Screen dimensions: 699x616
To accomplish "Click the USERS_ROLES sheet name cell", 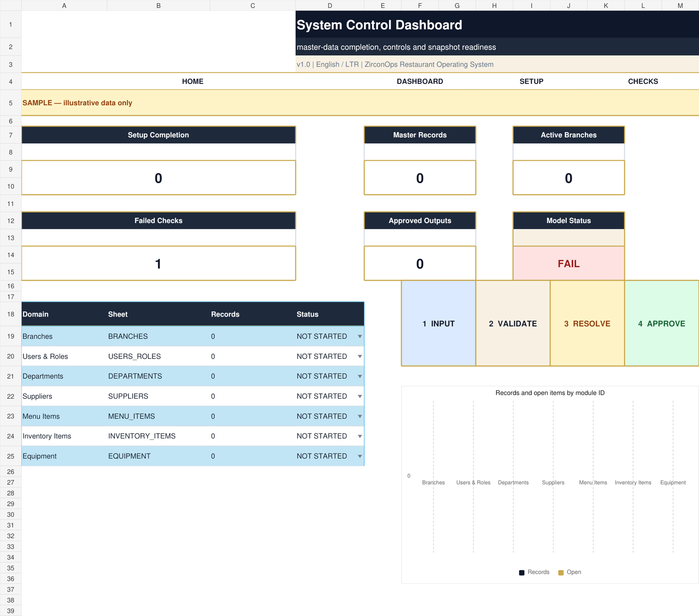I will point(159,356).
